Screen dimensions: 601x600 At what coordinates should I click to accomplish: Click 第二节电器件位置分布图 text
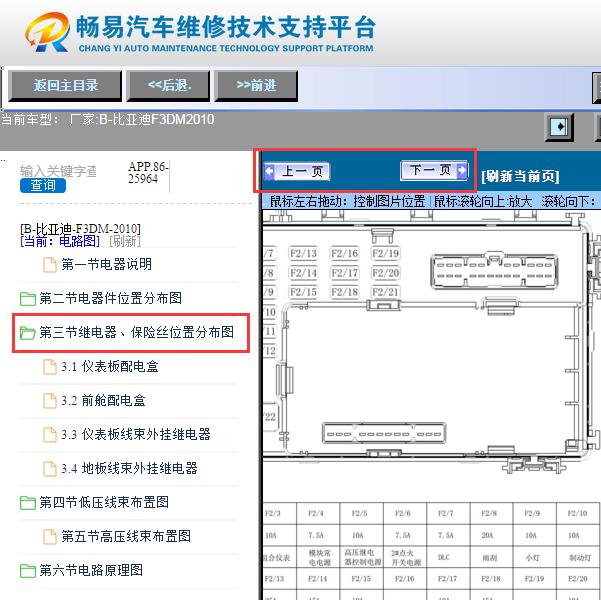[x=111, y=298]
